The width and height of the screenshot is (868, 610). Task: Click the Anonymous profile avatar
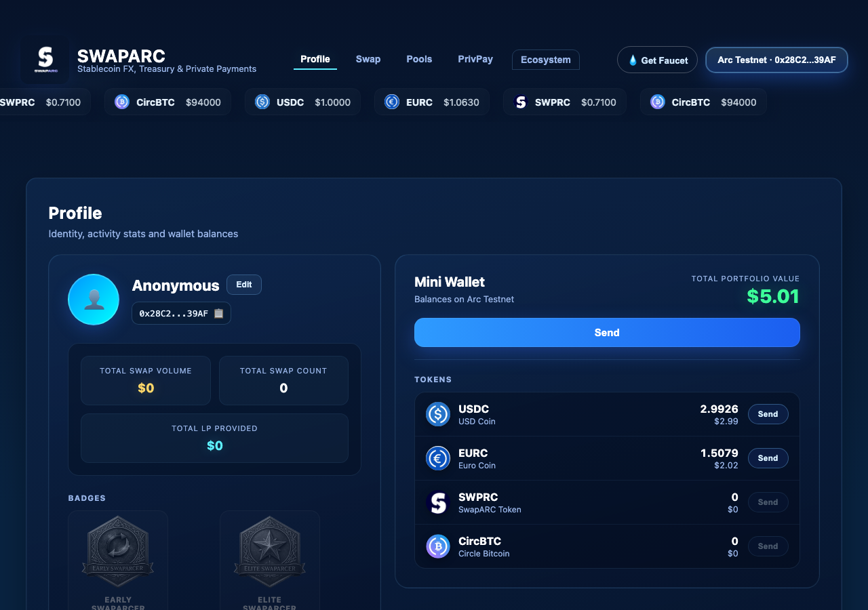94,300
